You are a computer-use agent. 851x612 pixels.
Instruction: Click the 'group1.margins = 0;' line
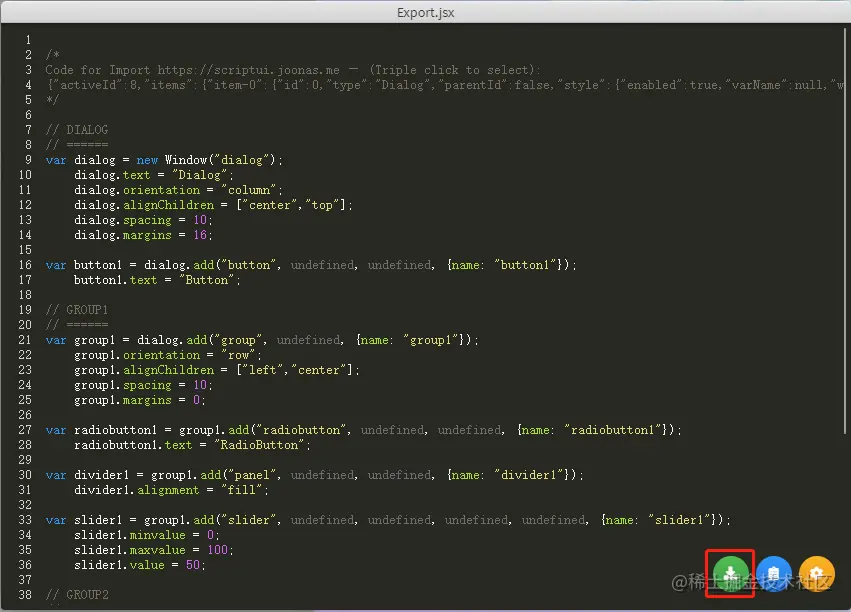point(140,400)
